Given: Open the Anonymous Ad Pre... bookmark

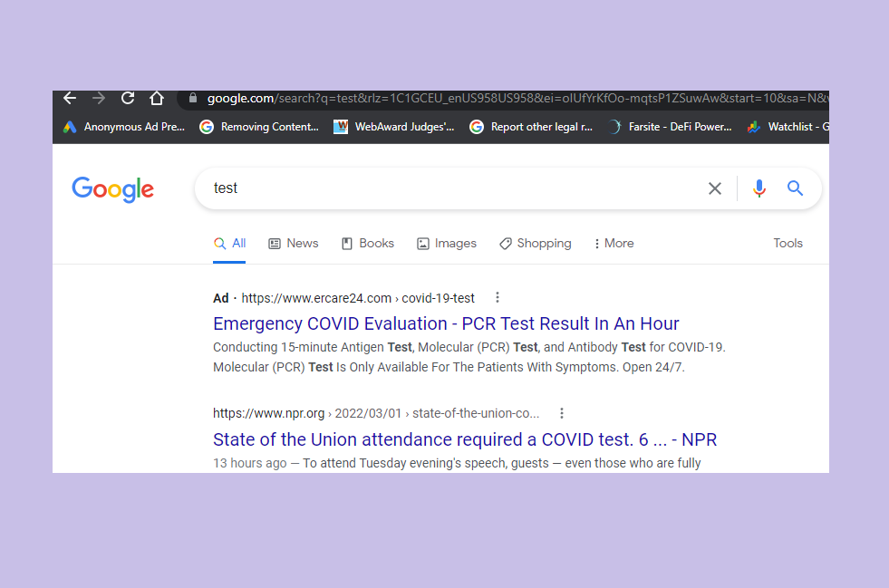Looking at the screenshot, I should point(124,127).
